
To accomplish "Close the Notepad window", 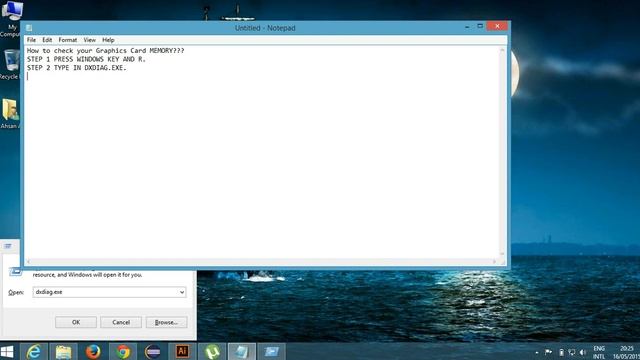I will [x=497, y=26].
